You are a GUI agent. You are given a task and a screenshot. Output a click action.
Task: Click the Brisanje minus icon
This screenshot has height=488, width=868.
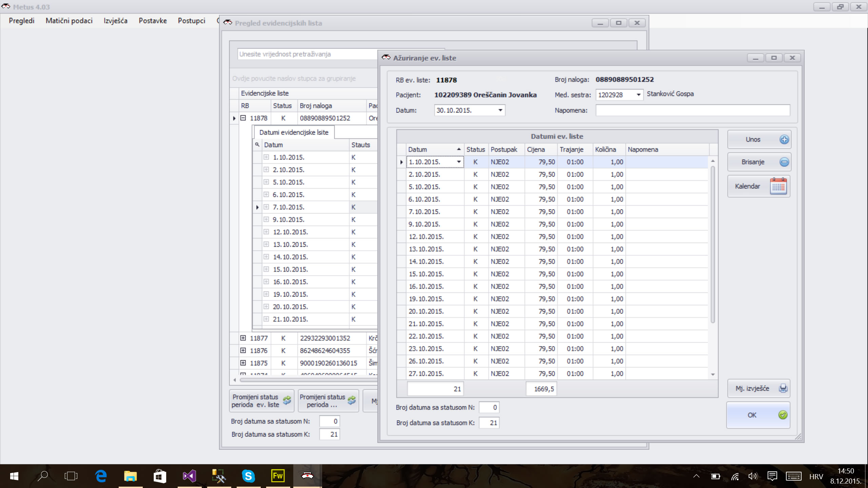784,162
